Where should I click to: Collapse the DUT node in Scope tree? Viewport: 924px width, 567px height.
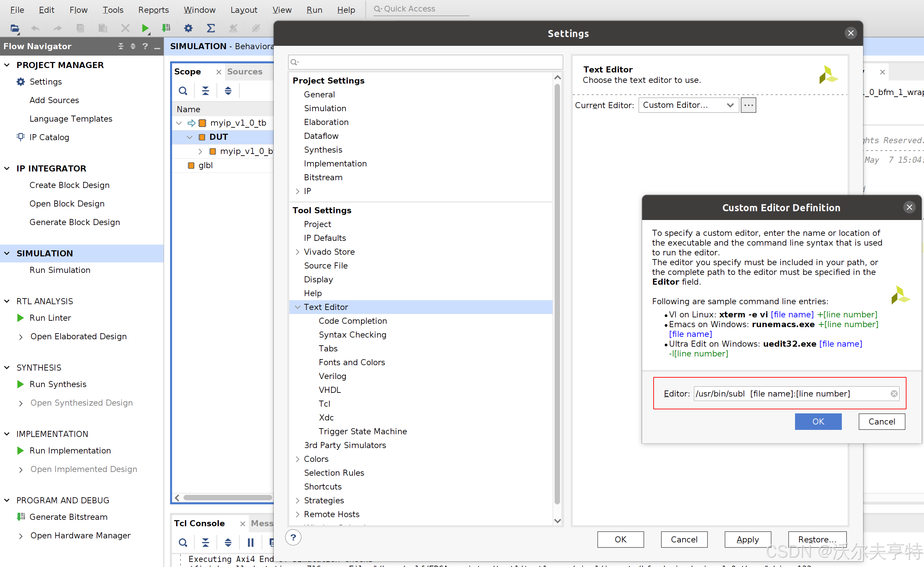point(190,137)
